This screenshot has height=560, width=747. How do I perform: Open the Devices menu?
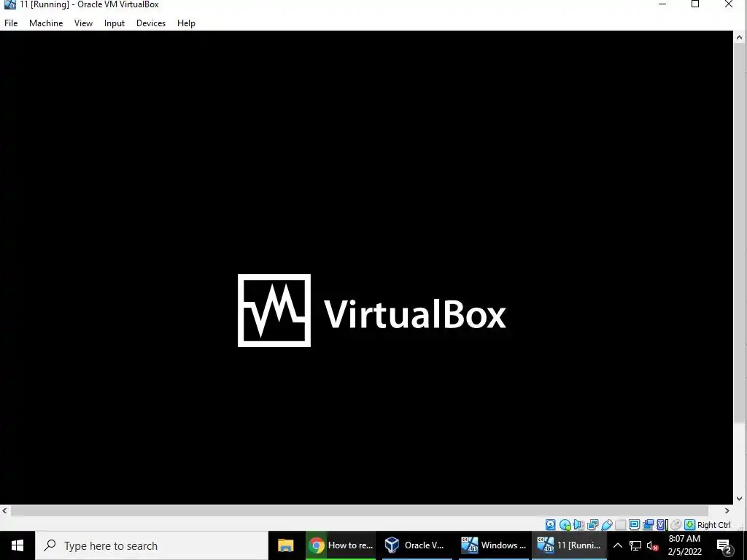[151, 23]
